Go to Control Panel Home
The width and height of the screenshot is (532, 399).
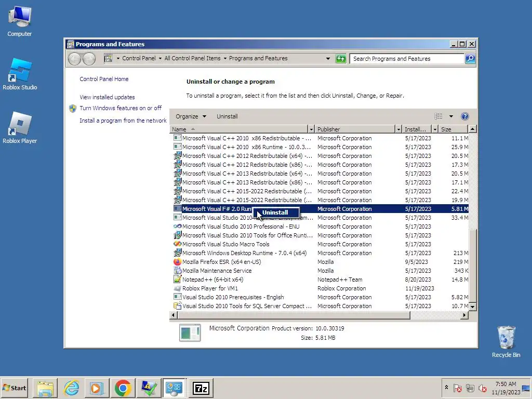104,79
